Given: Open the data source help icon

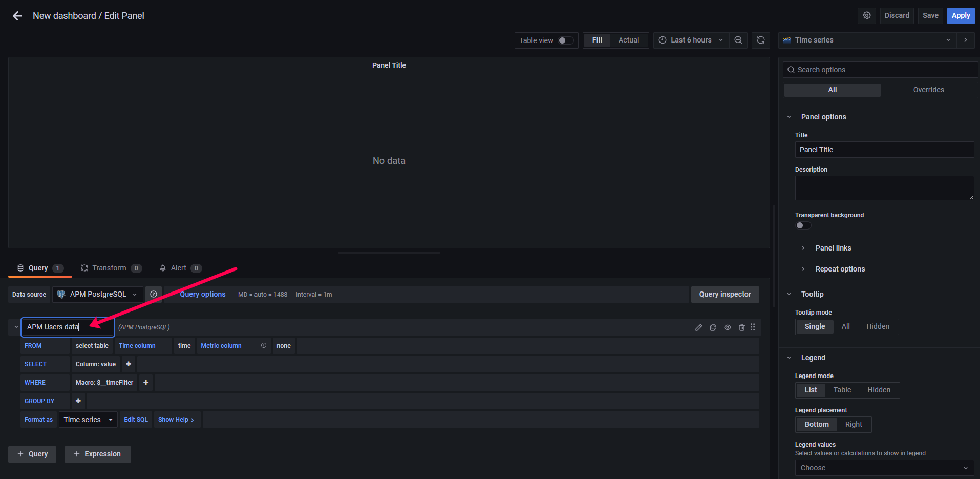Looking at the screenshot, I should pyautogui.click(x=154, y=294).
